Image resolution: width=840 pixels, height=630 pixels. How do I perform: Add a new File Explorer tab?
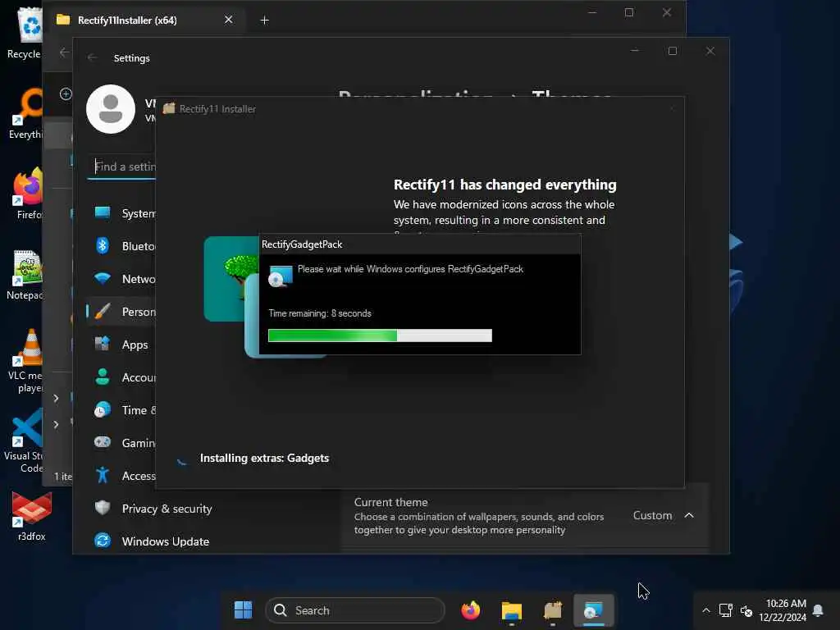click(264, 21)
